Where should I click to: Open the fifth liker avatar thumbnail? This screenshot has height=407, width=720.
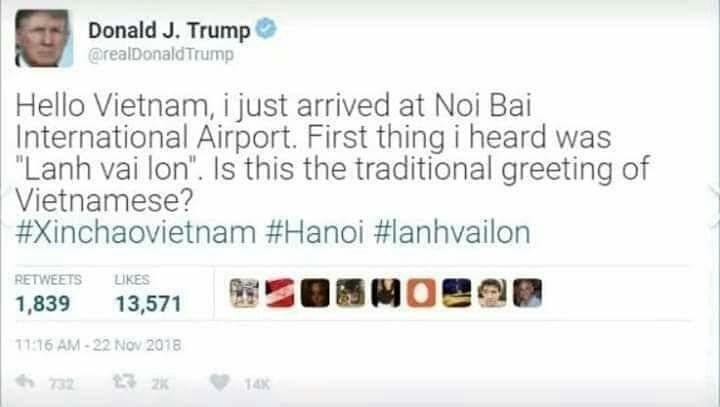[x=386, y=293]
